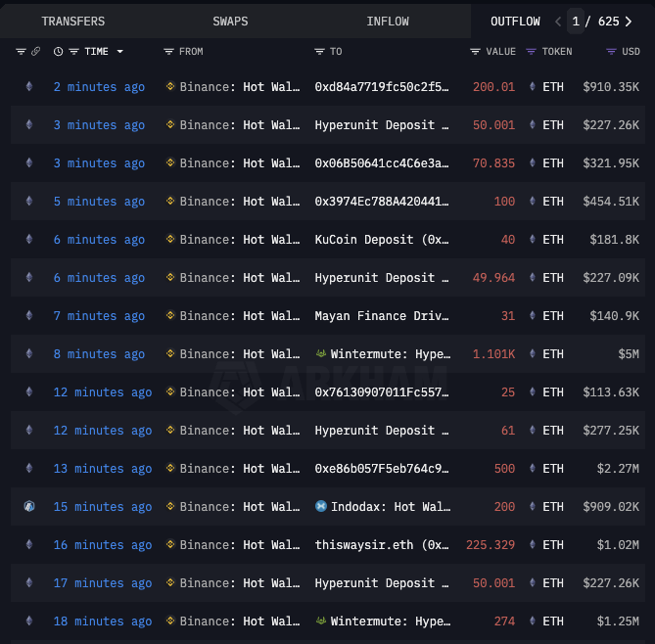Open the INFLOW tab
This screenshot has height=644, width=655.
coord(388,22)
